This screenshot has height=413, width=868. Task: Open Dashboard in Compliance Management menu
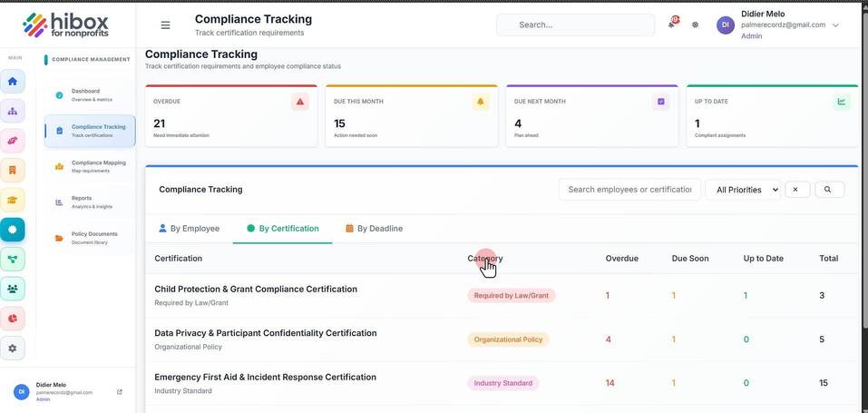click(90, 94)
